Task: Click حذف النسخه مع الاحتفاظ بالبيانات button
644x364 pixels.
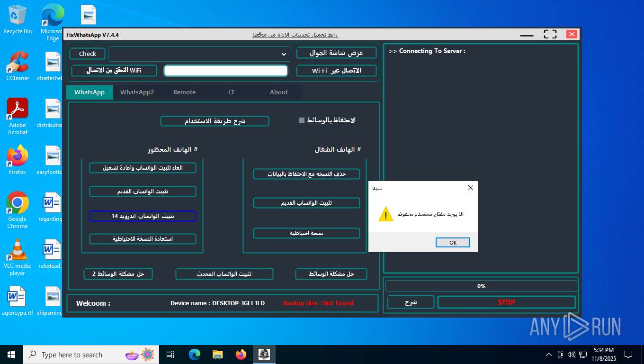Action: (x=306, y=174)
